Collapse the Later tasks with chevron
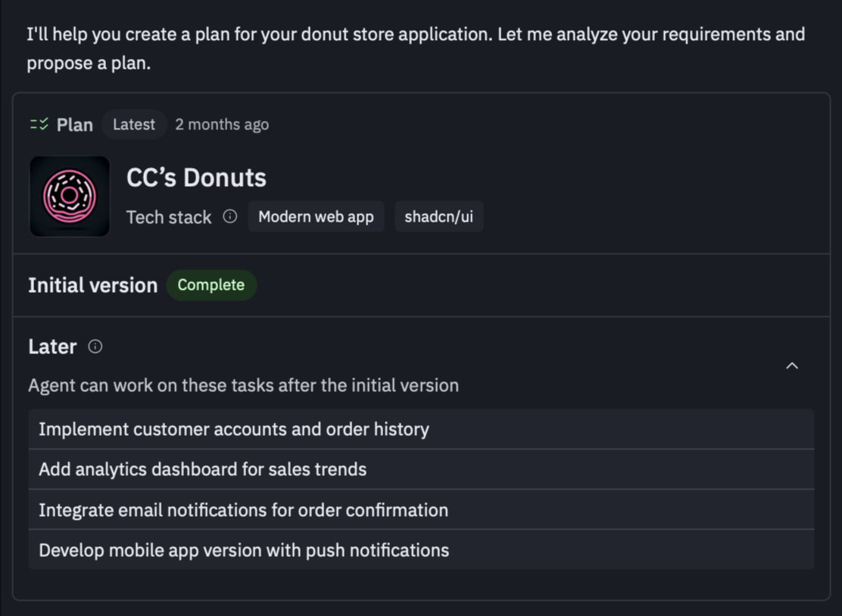 (792, 366)
